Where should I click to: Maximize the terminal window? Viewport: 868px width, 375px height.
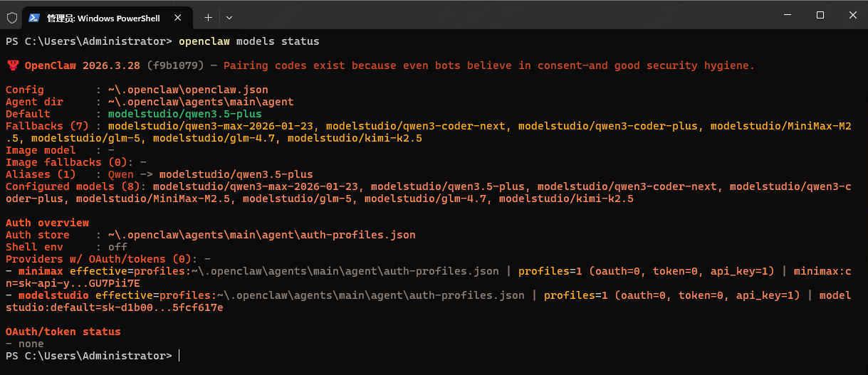820,14
